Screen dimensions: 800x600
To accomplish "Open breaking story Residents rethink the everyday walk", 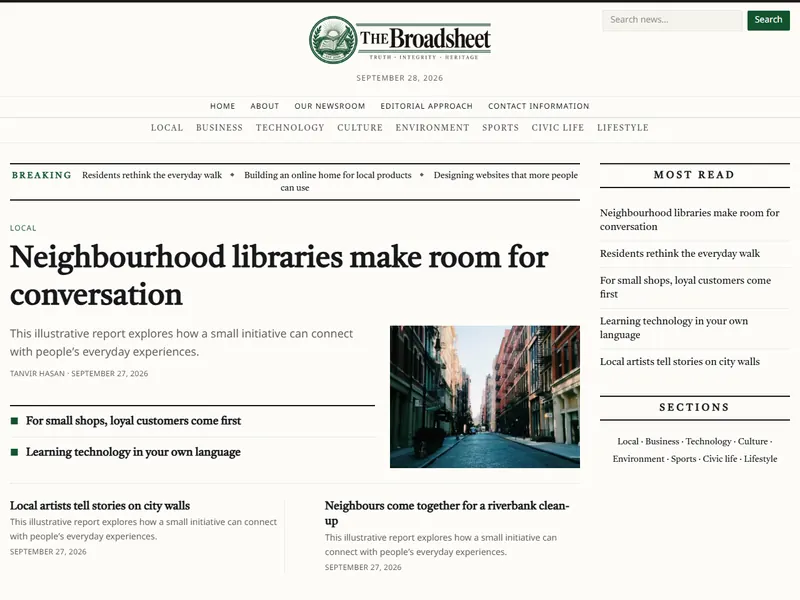I will (152, 175).
